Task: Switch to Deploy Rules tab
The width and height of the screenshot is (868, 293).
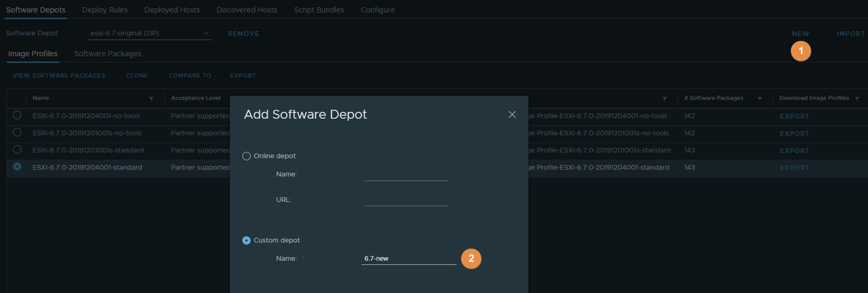Action: coord(105,10)
